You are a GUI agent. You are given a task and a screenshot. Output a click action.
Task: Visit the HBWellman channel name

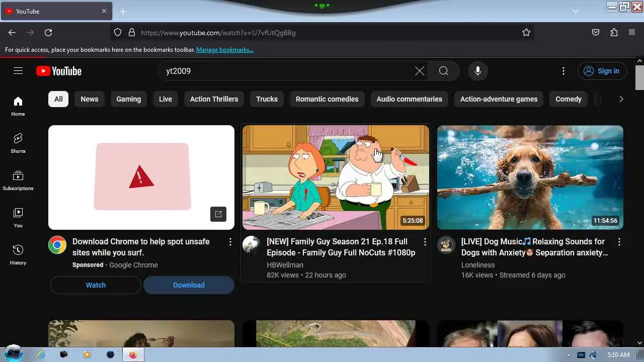pyautogui.click(x=285, y=265)
